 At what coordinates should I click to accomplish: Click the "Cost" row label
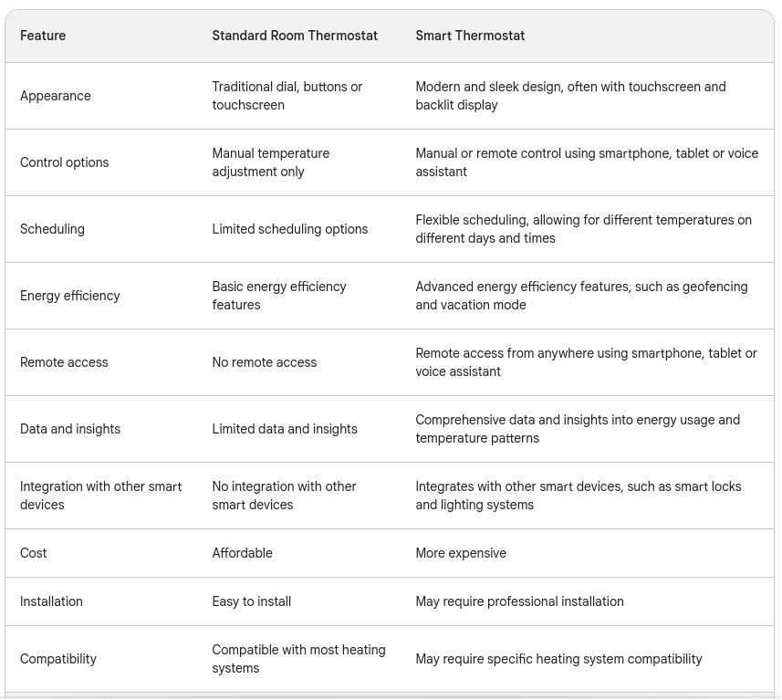click(34, 553)
